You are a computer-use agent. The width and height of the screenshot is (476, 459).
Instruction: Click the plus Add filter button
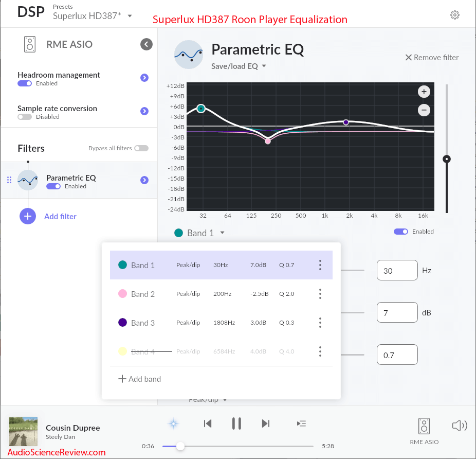pos(28,217)
